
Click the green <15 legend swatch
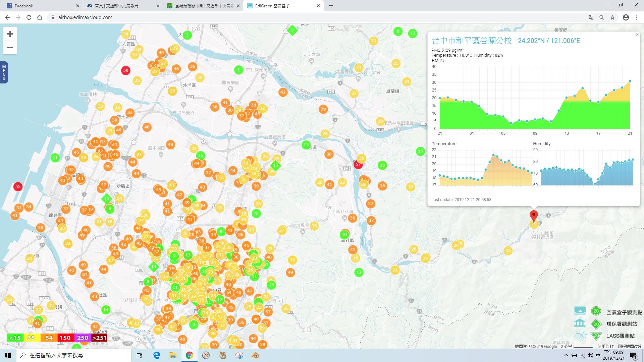(15, 338)
